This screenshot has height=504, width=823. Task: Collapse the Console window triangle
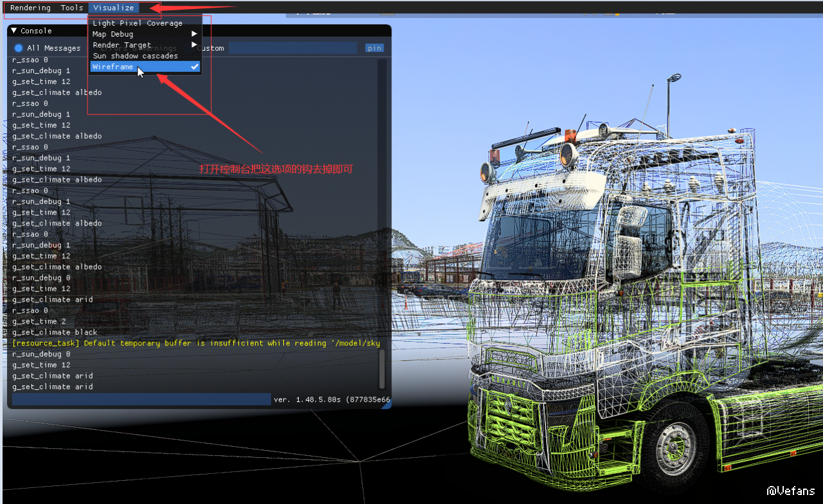[x=14, y=31]
